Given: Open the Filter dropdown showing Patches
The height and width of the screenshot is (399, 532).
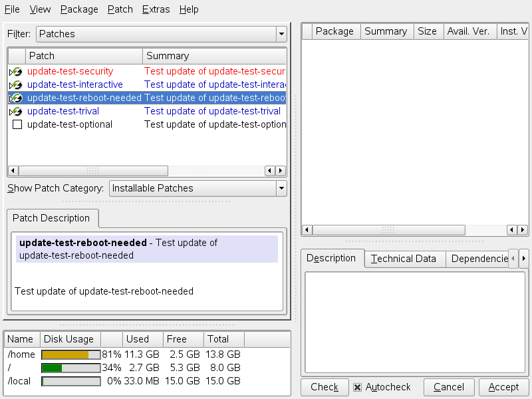Looking at the screenshot, I should coord(162,34).
